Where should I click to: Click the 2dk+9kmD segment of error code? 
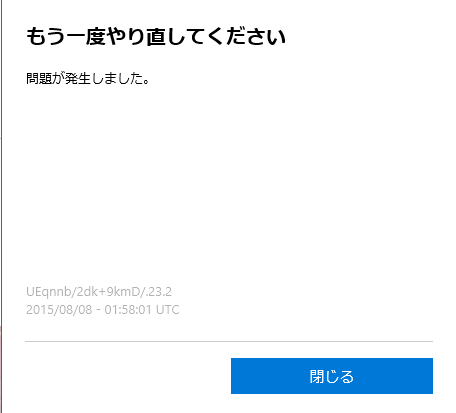pyautogui.click(x=108, y=292)
